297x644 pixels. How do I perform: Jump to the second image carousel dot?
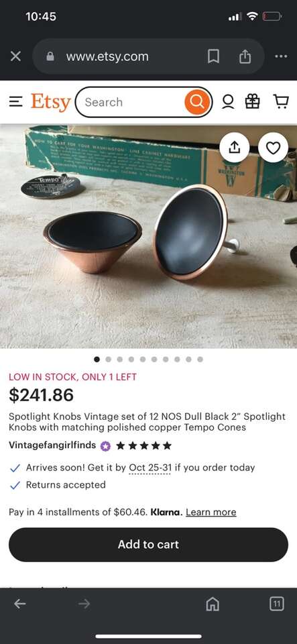109,360
